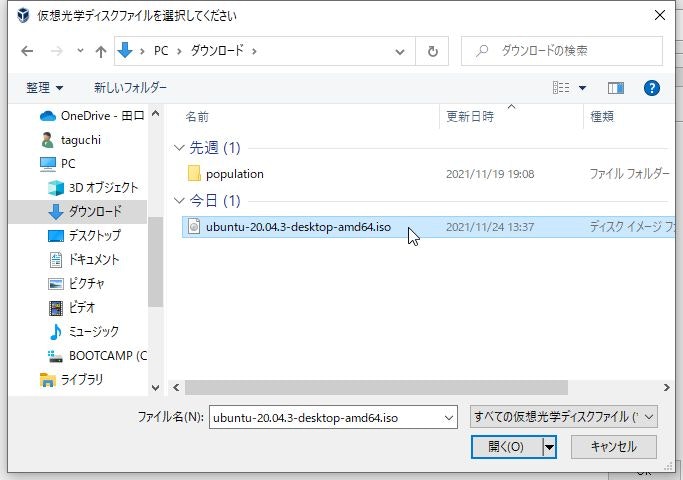
Task: Collapse the 今日 (1) group
Action: (179, 200)
